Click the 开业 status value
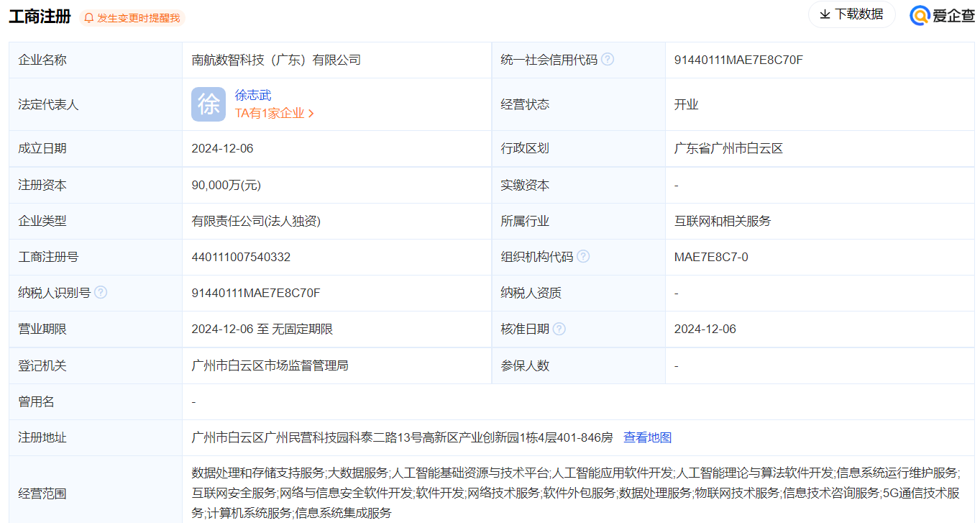Screen dimensions: 980x523 (x=686, y=104)
